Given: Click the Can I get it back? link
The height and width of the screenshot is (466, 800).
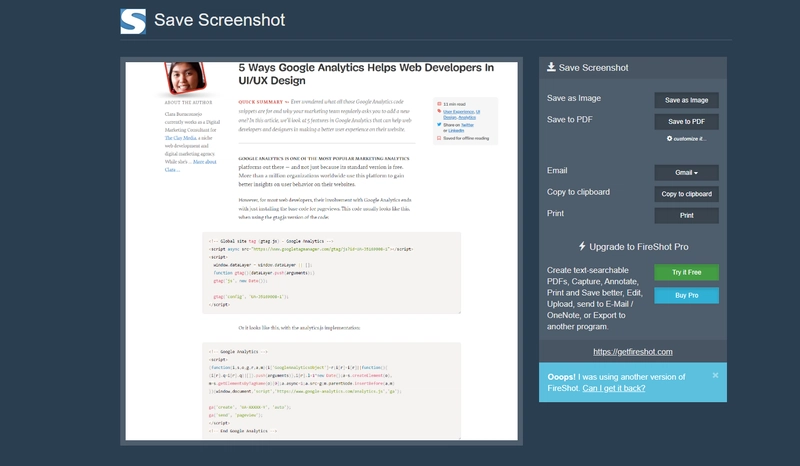Looking at the screenshot, I should (614, 388).
